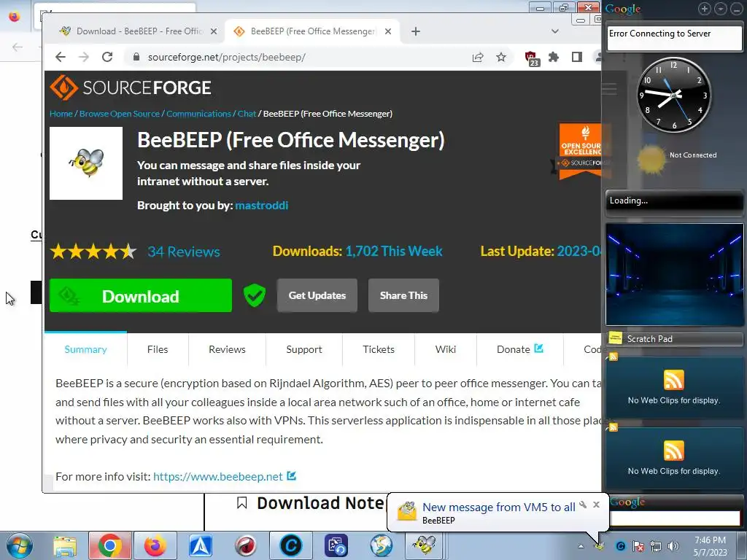This screenshot has height=560, width=747.
Task: Open Windows Explorer from the taskbar
Action: (65, 545)
